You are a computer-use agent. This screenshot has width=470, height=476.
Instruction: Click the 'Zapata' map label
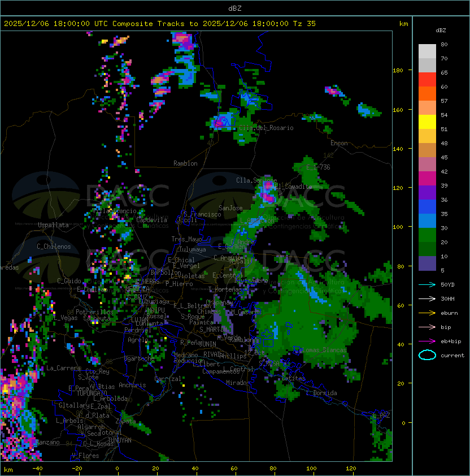tap(125, 421)
